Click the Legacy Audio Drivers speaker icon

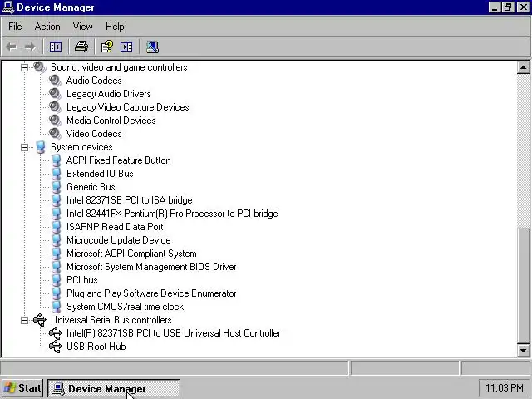tap(56, 94)
